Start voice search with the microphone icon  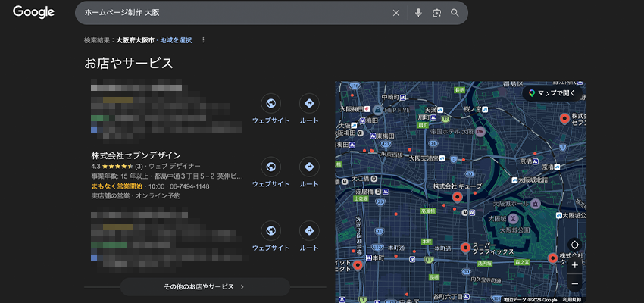point(418,13)
